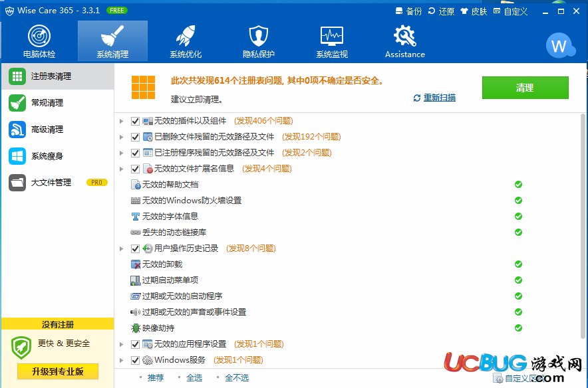Click the text (发现8个问题)

pyautogui.click(x=251, y=248)
